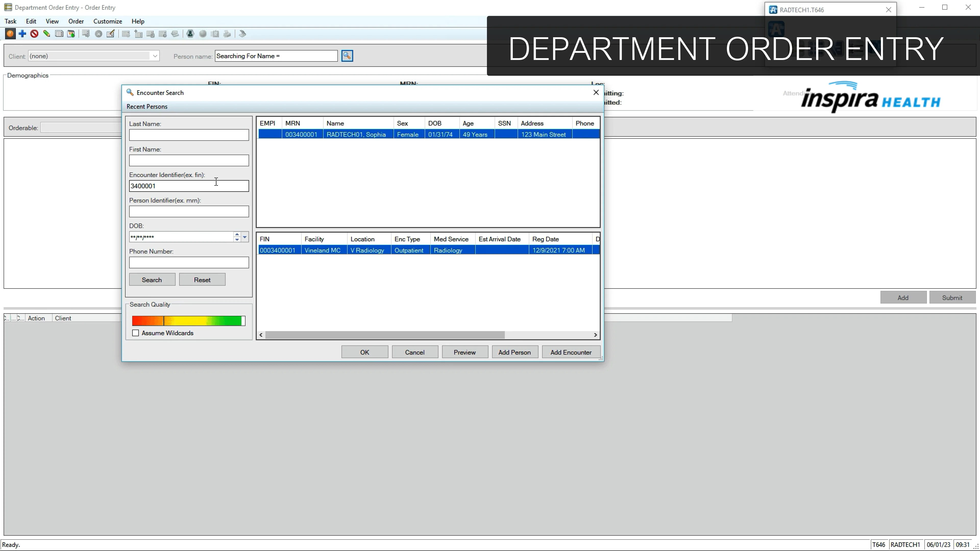
Task: Click the person profile icon in the toolbar
Action: (190, 34)
